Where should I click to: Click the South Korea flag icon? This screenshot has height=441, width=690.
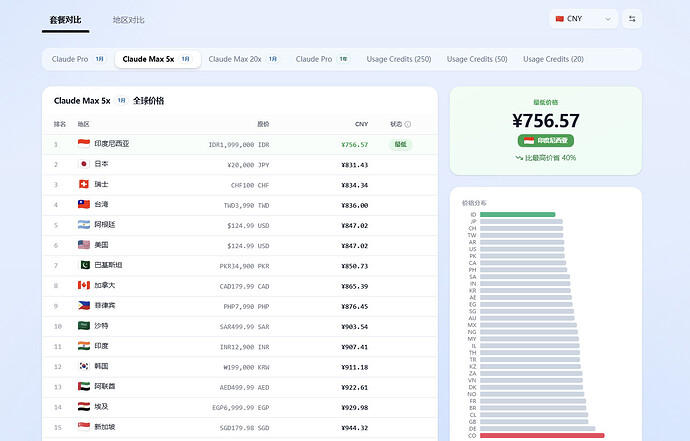[84, 366]
